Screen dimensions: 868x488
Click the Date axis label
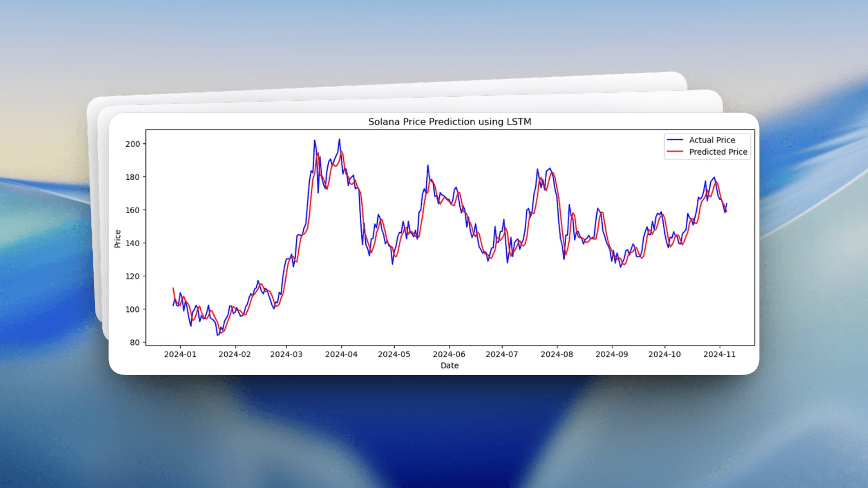449,365
